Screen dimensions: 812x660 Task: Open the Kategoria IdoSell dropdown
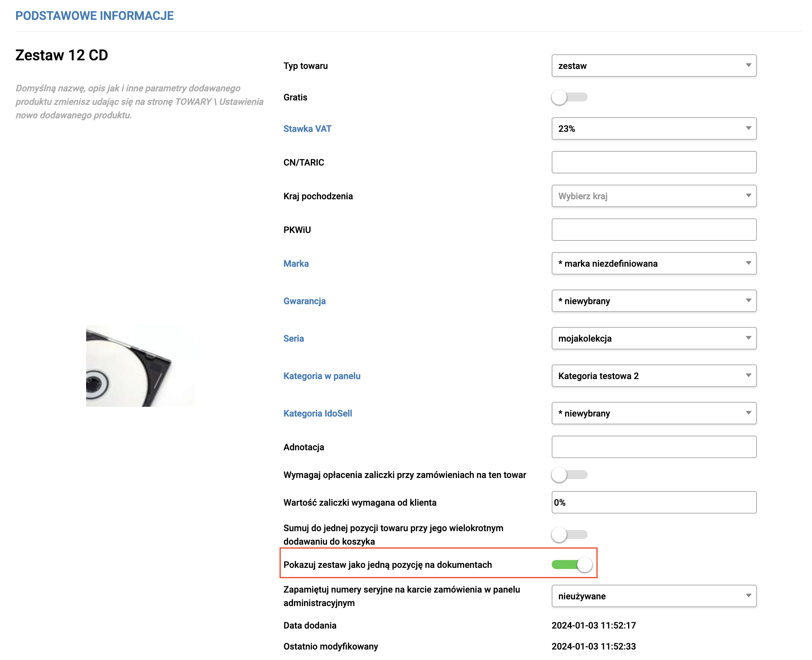point(654,413)
